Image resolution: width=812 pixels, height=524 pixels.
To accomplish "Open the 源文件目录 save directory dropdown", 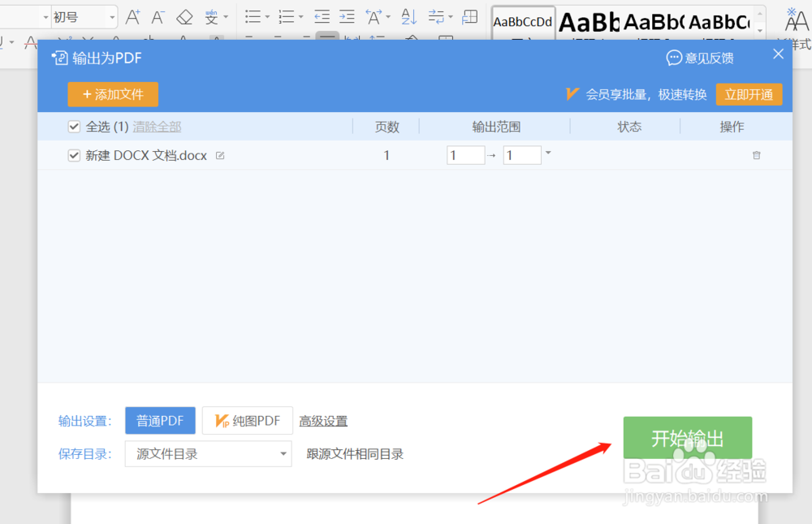I will pyautogui.click(x=283, y=453).
